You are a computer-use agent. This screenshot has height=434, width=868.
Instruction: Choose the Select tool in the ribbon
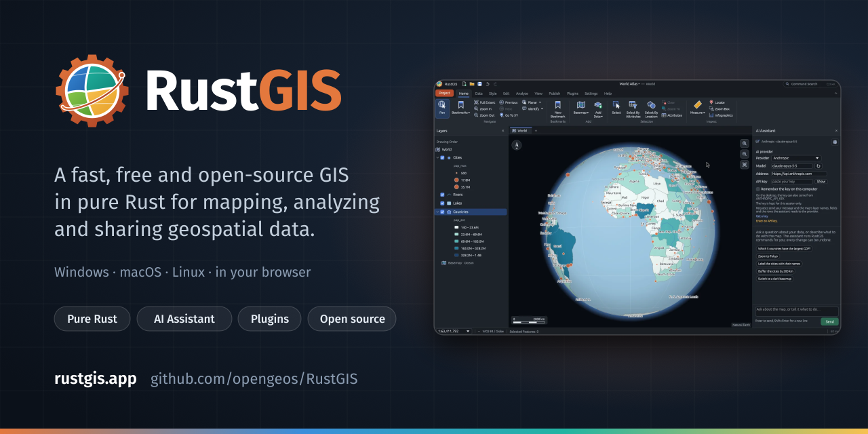tap(616, 108)
